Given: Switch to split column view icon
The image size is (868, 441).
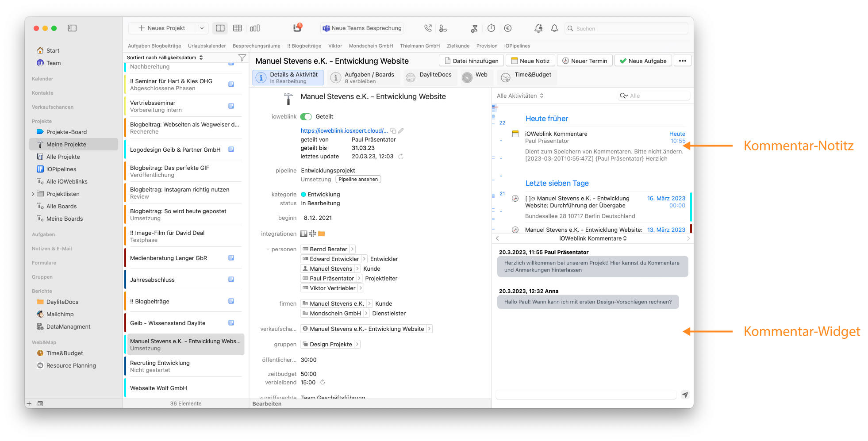Looking at the screenshot, I should point(220,28).
